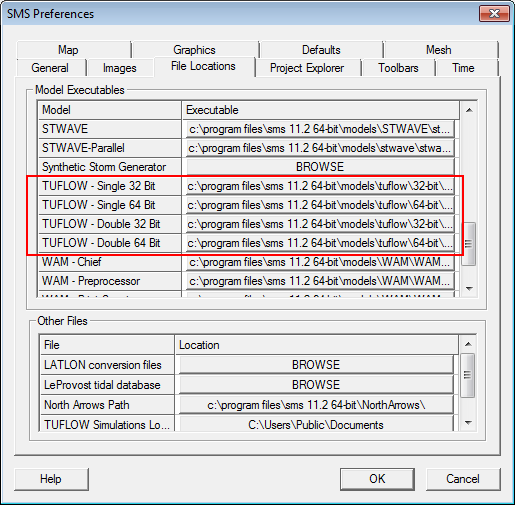Open the Graphics tab

pyautogui.click(x=195, y=50)
